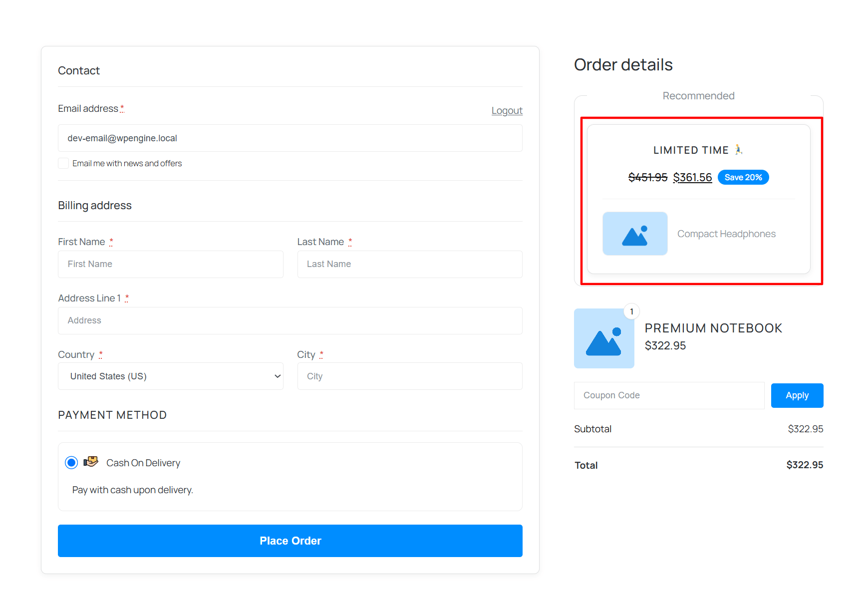Image resolution: width=868 pixels, height=591 pixels.
Task: Click the Premium Notebook product image
Action: coord(604,338)
